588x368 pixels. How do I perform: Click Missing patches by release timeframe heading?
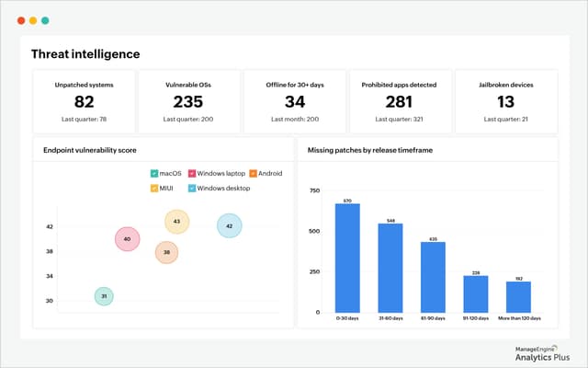370,150
